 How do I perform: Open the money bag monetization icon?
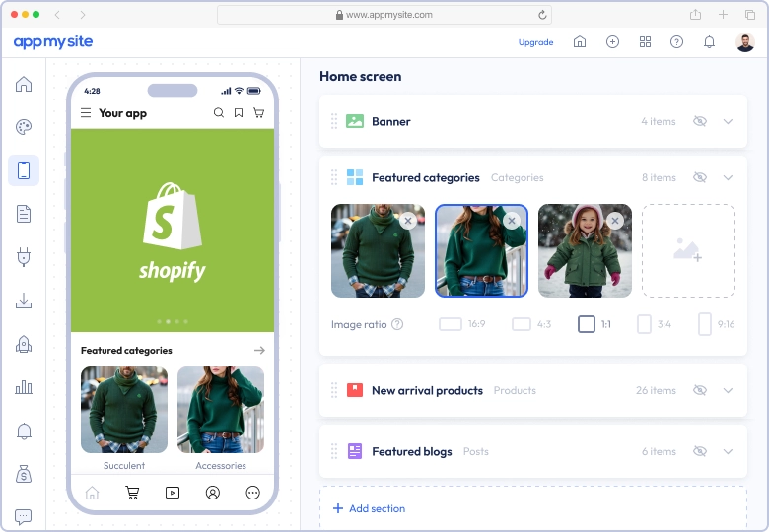click(24, 474)
